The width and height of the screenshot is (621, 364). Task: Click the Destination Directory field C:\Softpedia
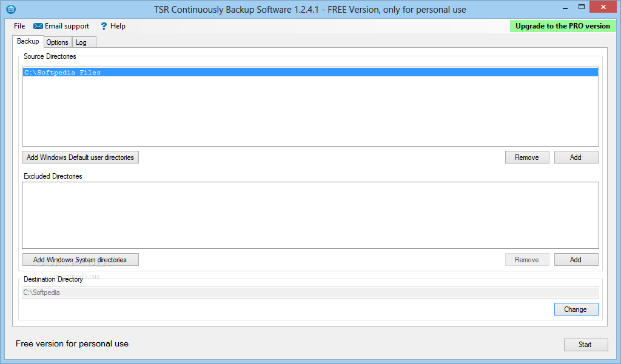tap(310, 293)
